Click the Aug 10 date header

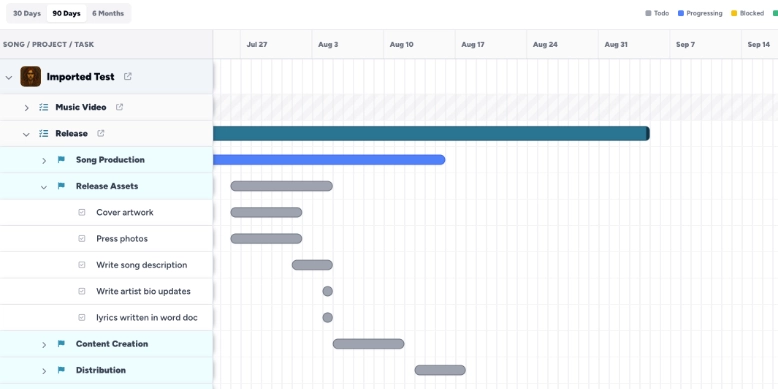tap(401, 45)
